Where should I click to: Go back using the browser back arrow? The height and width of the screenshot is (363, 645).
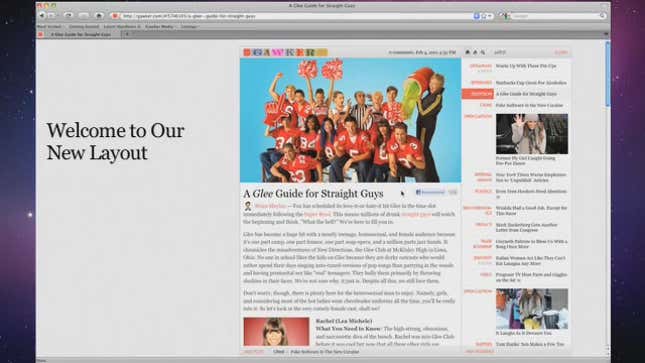42,16
